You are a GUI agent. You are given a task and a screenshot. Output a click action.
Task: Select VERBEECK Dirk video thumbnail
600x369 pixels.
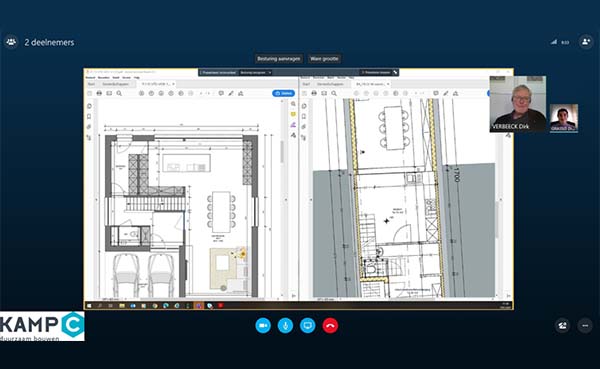pyautogui.click(x=518, y=104)
